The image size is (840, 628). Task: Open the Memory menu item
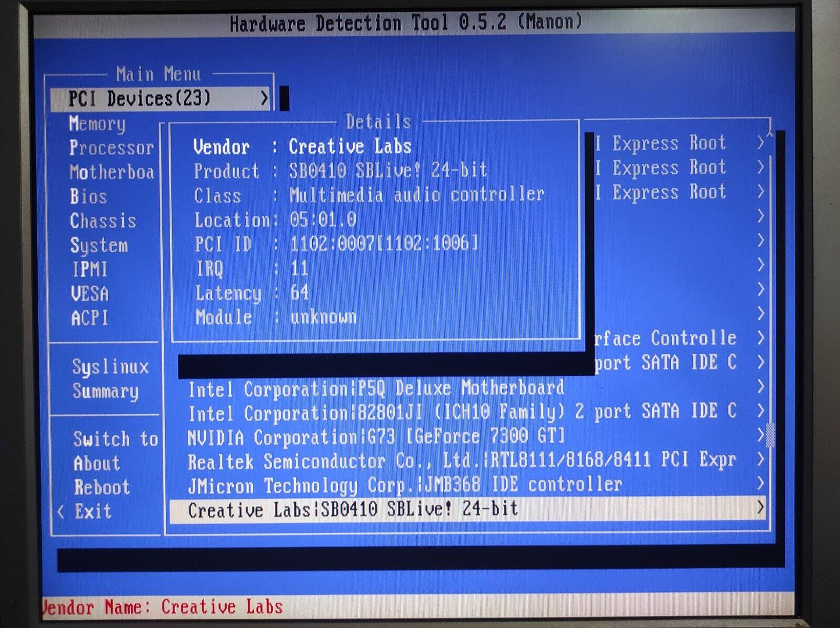[x=97, y=124]
